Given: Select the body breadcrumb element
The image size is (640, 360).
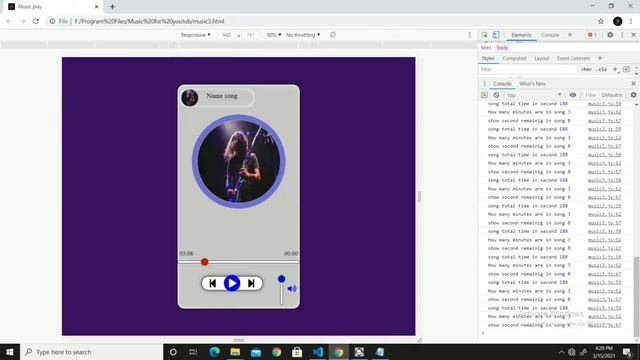Looking at the screenshot, I should pos(502,48).
